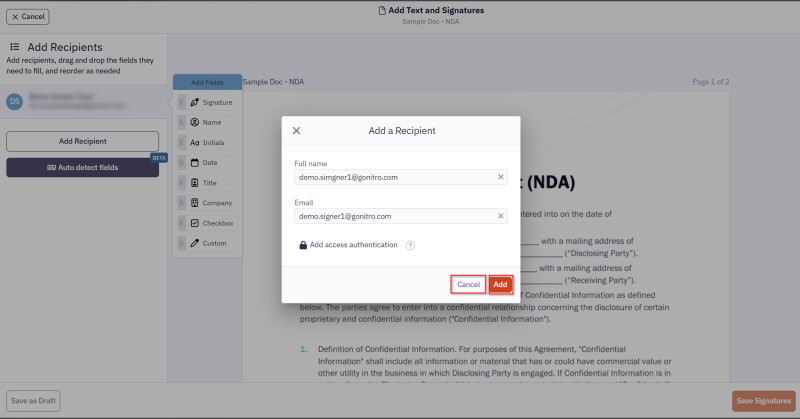Run Auto detect fields
This screenshot has width=800, height=419.
click(83, 167)
